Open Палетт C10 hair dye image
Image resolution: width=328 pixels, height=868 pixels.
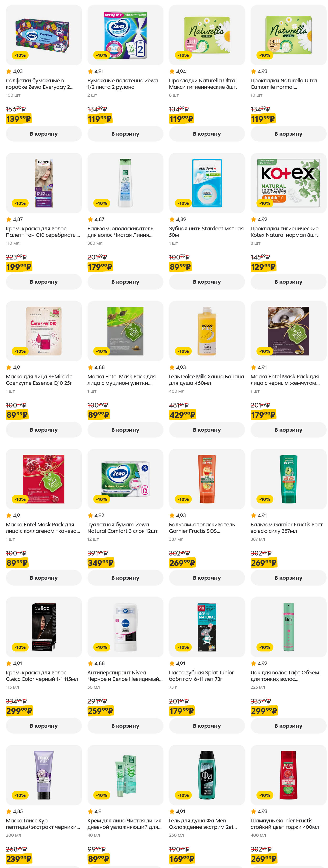coord(43,183)
